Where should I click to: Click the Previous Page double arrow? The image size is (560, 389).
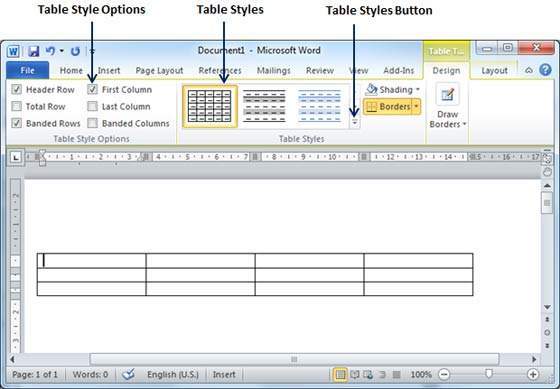[x=547, y=319]
